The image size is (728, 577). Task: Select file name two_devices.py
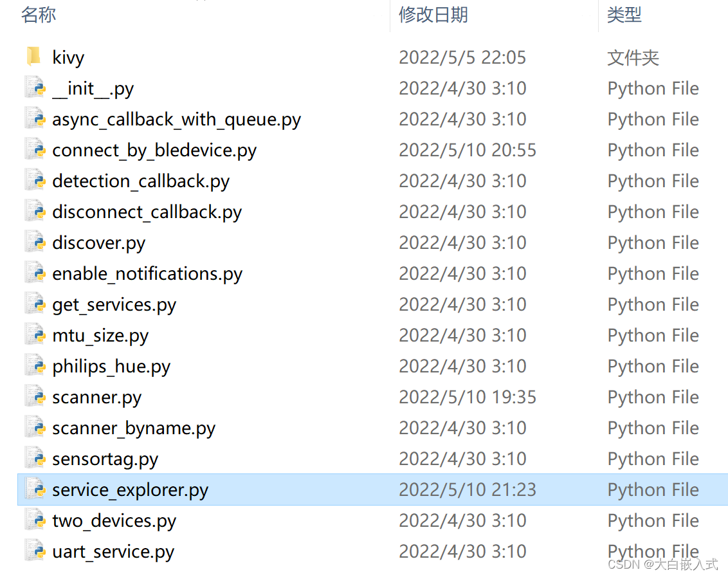114,521
